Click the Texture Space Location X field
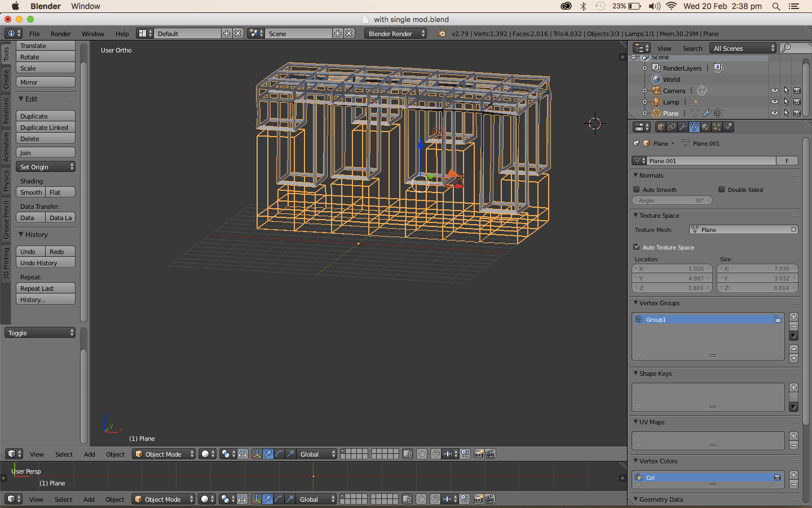Image resolution: width=812 pixels, height=508 pixels. 672,269
